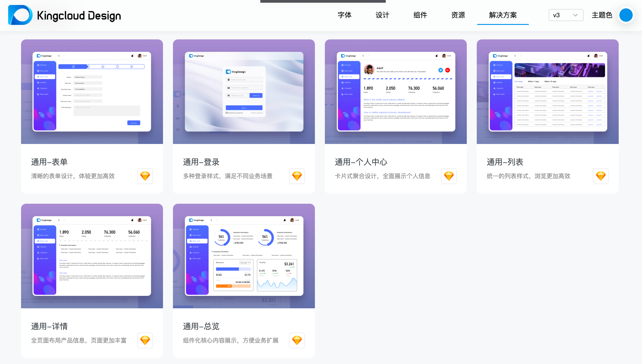Open the 通用–总览 dashboard preview thumbnail
The image size is (642, 364).
point(244,256)
